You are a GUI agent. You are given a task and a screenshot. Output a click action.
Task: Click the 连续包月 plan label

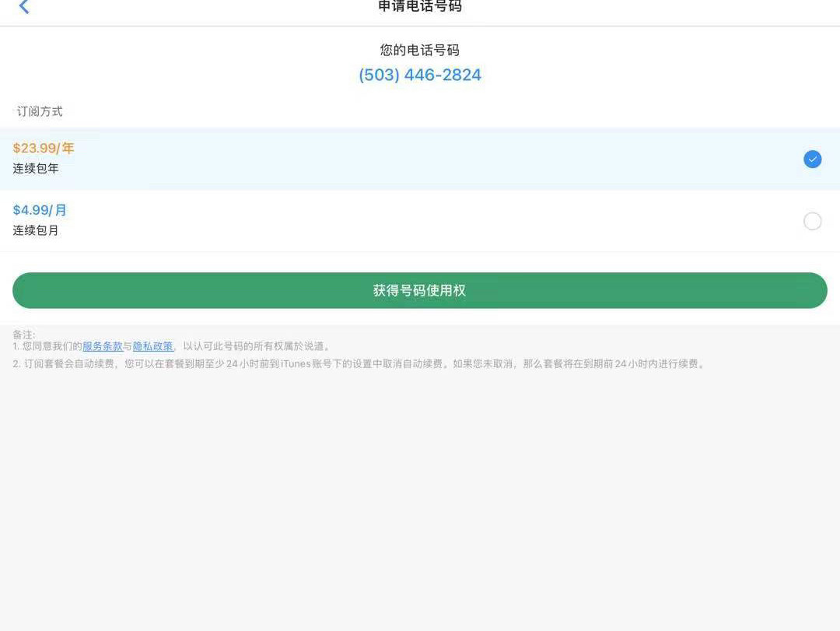coord(36,230)
